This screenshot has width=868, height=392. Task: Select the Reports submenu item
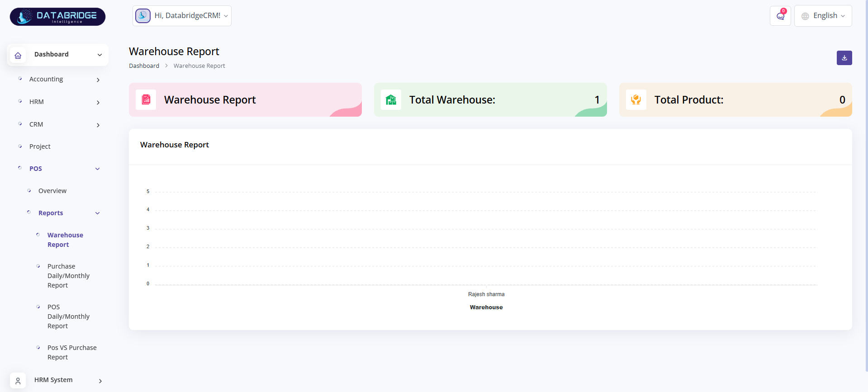point(51,213)
